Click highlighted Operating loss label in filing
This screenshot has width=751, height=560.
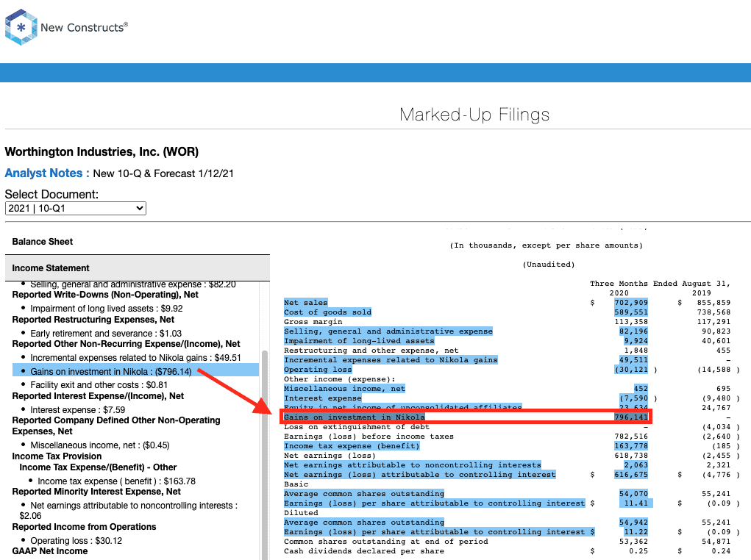(318, 370)
